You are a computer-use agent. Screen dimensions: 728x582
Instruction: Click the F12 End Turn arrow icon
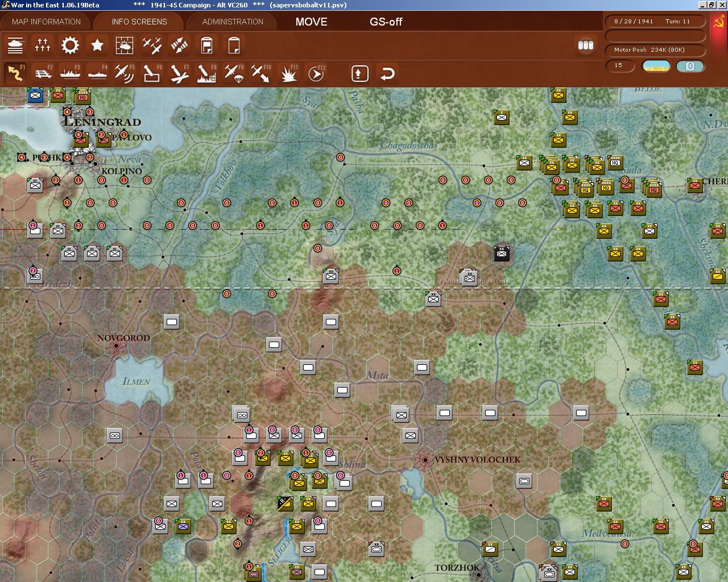point(316,73)
